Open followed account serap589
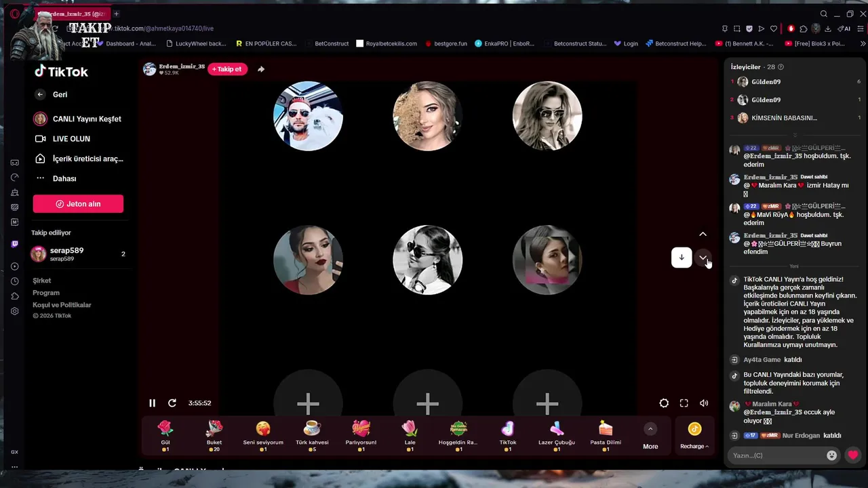The height and width of the screenshot is (488, 868). point(78,254)
